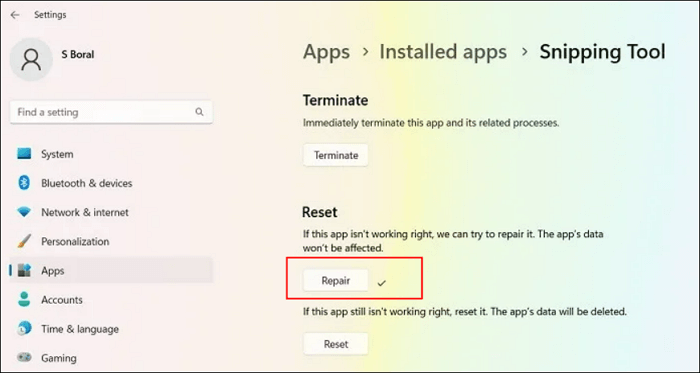Click the search magnifier icon
Image resolution: width=700 pixels, height=373 pixels.
click(x=199, y=112)
